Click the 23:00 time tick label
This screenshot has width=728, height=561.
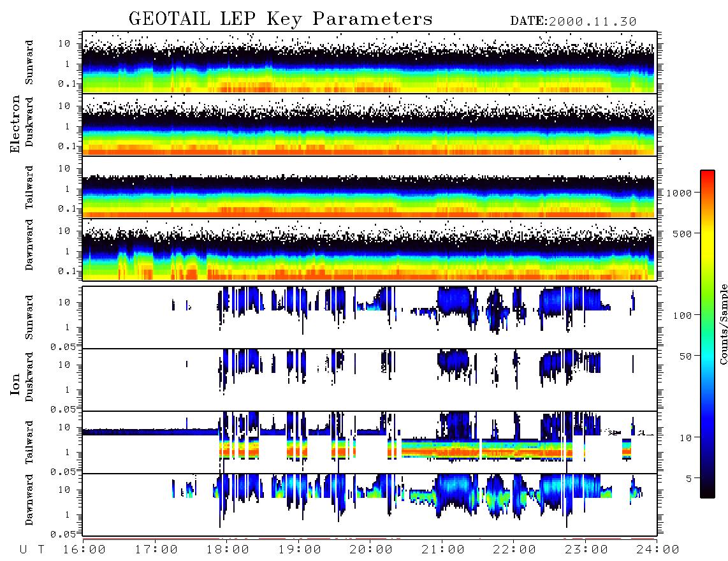tap(586, 550)
